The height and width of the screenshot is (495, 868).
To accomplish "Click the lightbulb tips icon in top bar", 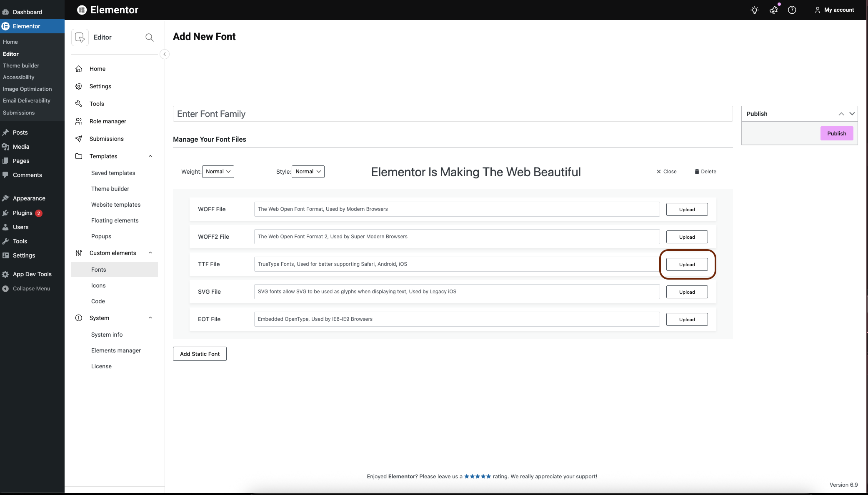I will click(754, 10).
